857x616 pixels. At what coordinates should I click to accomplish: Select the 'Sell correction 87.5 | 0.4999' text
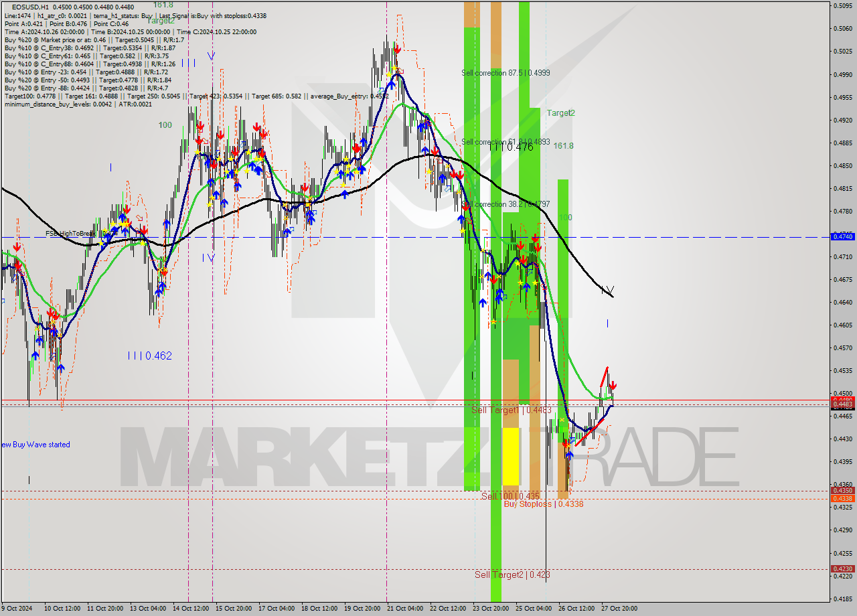click(505, 72)
